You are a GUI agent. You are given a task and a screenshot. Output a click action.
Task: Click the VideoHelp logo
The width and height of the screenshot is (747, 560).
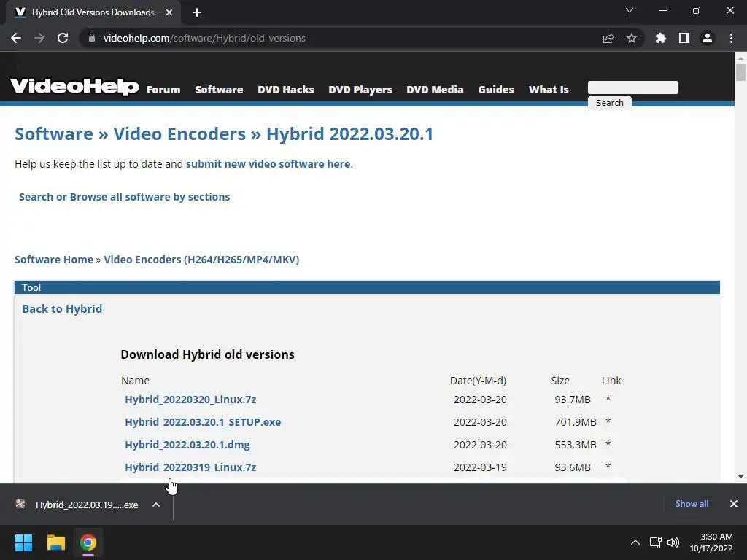[x=75, y=86]
